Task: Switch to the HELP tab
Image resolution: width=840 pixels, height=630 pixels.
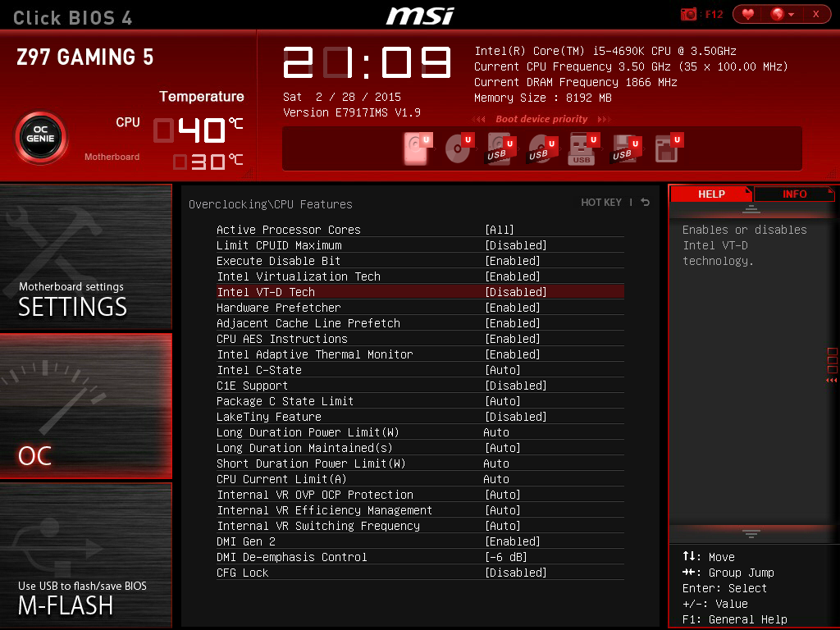Action: 711,194
